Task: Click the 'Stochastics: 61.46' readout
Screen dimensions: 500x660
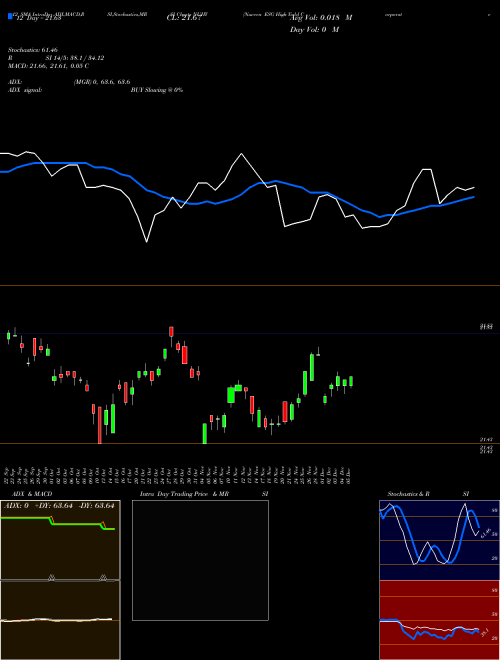Action: point(32,50)
